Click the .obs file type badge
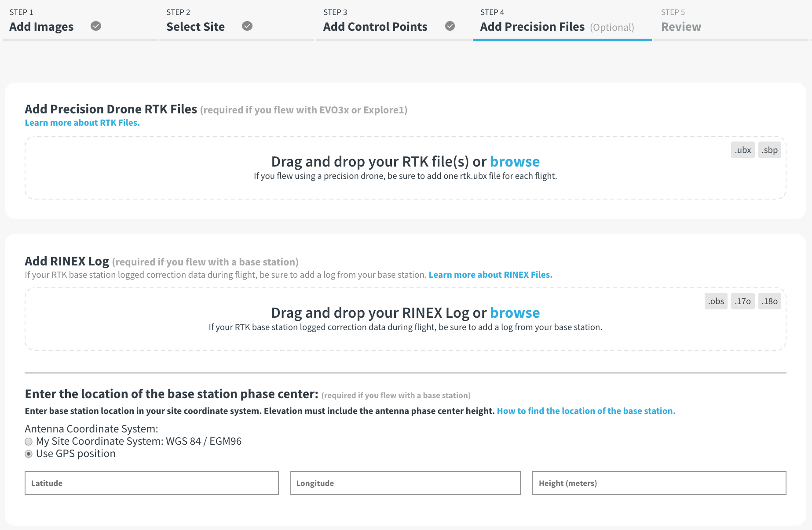The height and width of the screenshot is (530, 812). pyautogui.click(x=716, y=301)
